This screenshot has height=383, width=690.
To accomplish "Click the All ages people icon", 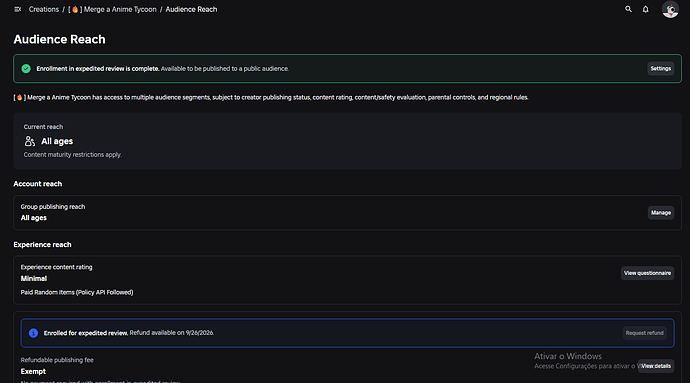I will click(29, 141).
